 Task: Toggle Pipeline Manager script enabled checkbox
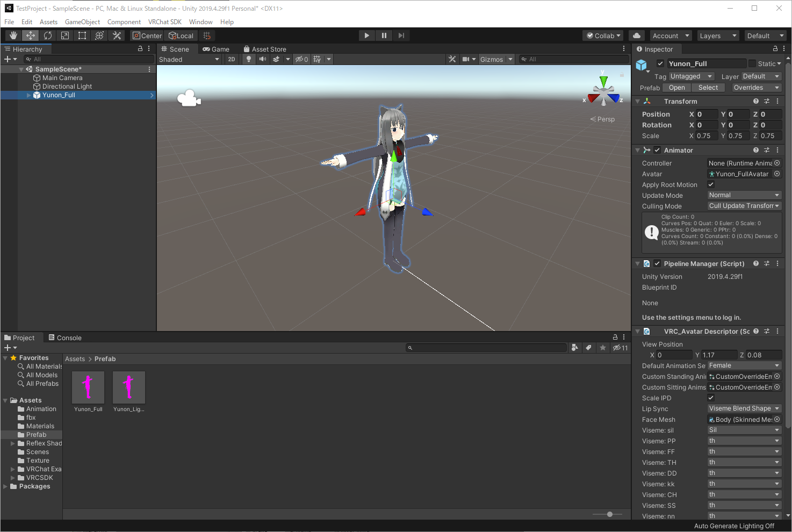click(657, 264)
